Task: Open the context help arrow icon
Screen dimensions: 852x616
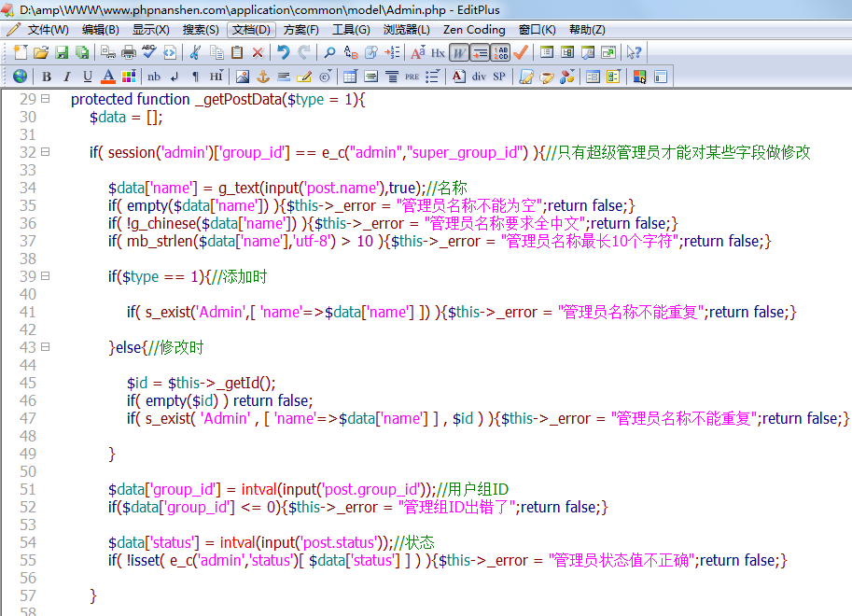Action: pos(634,53)
